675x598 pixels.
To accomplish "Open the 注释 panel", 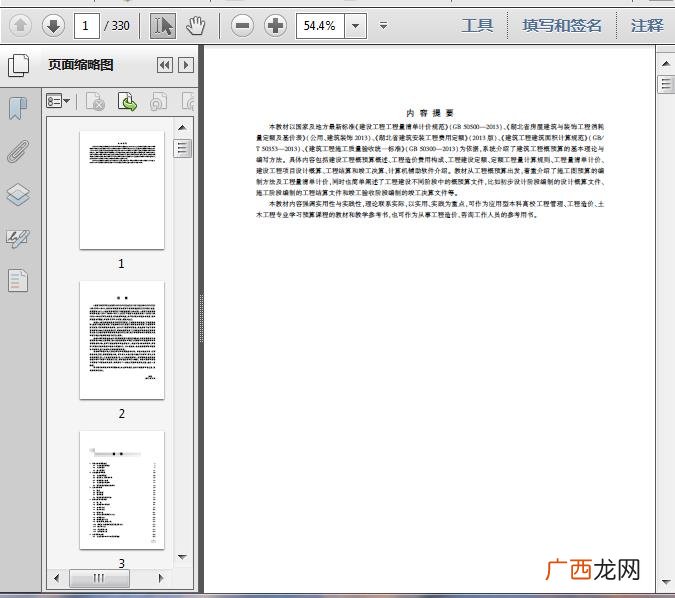I will pyautogui.click(x=647, y=26).
